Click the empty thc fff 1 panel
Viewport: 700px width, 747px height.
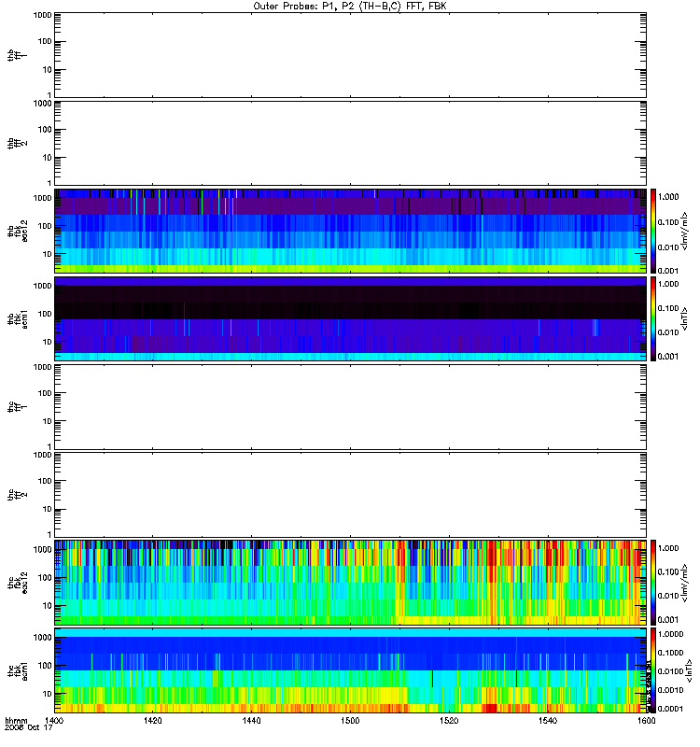click(x=350, y=407)
